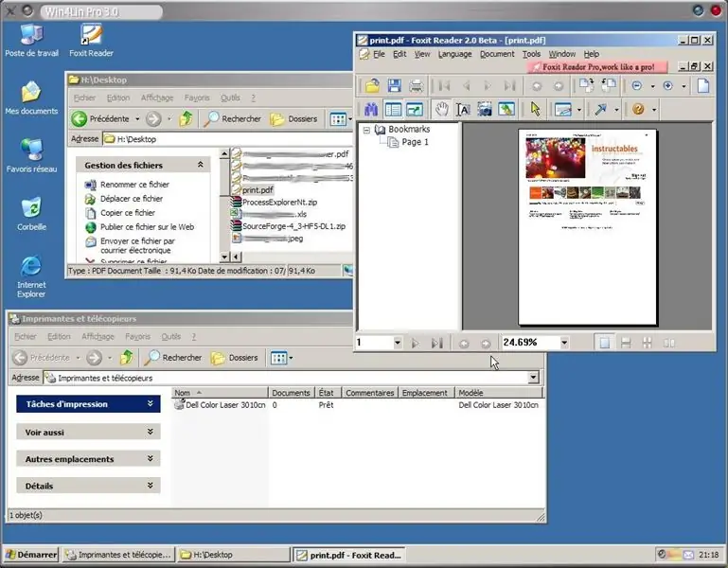The height and width of the screenshot is (568, 728).
Task: Collapse Gestion des fichiers panel
Action: (x=200, y=165)
